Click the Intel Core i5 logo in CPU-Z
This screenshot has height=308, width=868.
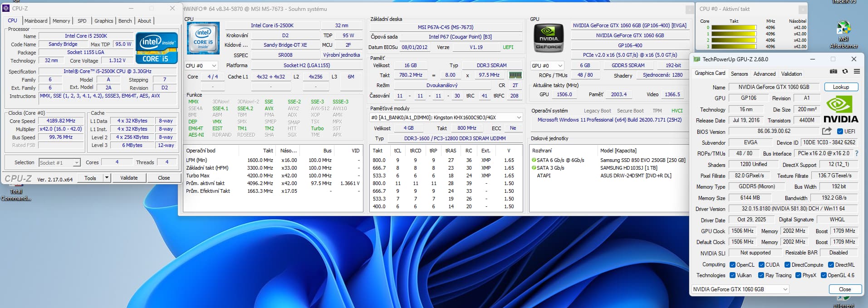tap(157, 48)
